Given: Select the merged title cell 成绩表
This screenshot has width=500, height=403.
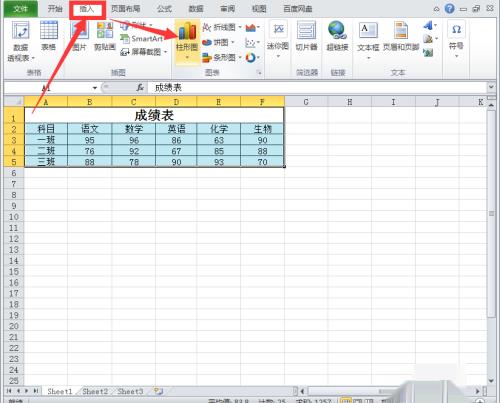Looking at the screenshot, I should point(154,115).
